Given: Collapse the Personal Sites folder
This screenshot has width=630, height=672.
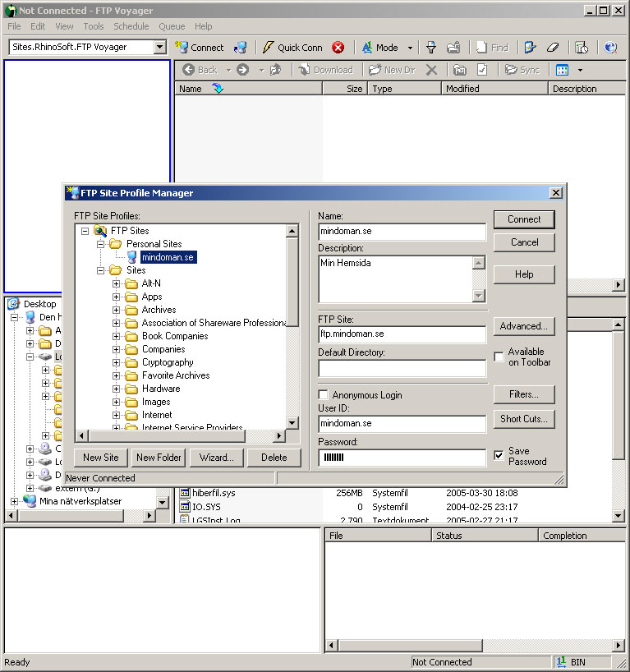Looking at the screenshot, I should [100, 244].
